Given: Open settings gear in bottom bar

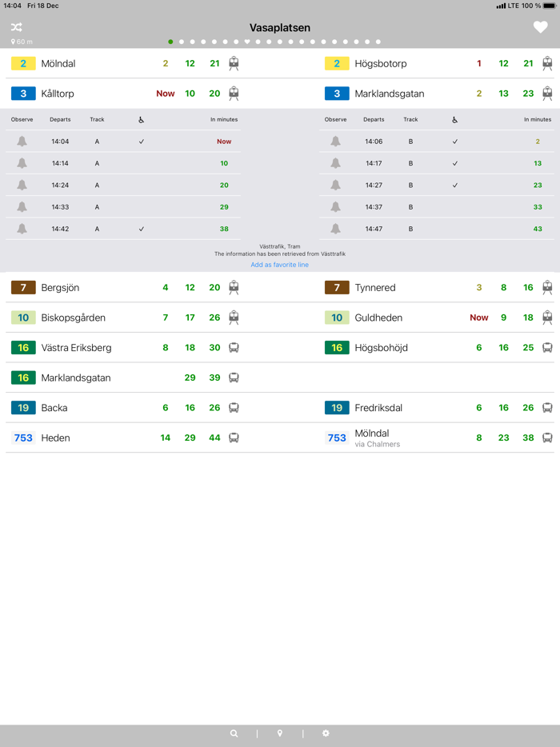Looking at the screenshot, I should pyautogui.click(x=326, y=733).
